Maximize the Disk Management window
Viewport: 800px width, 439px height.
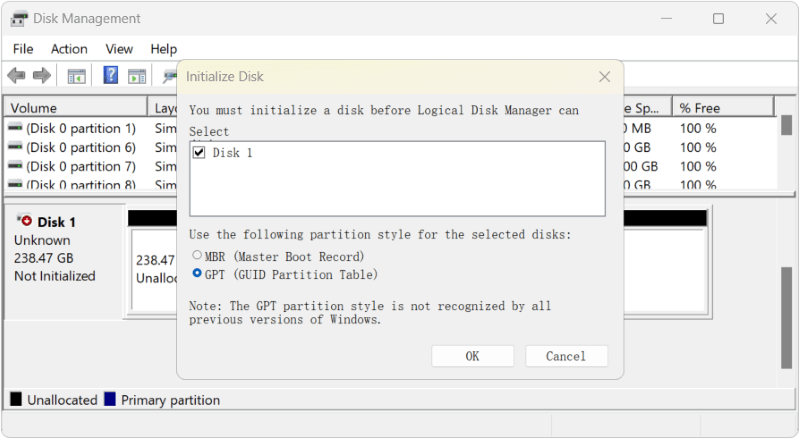pos(718,19)
